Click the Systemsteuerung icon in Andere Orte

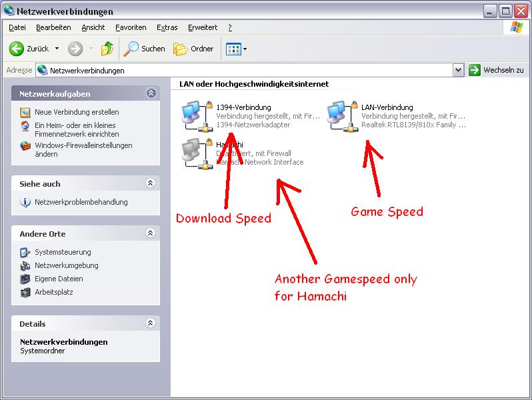pyautogui.click(x=25, y=252)
